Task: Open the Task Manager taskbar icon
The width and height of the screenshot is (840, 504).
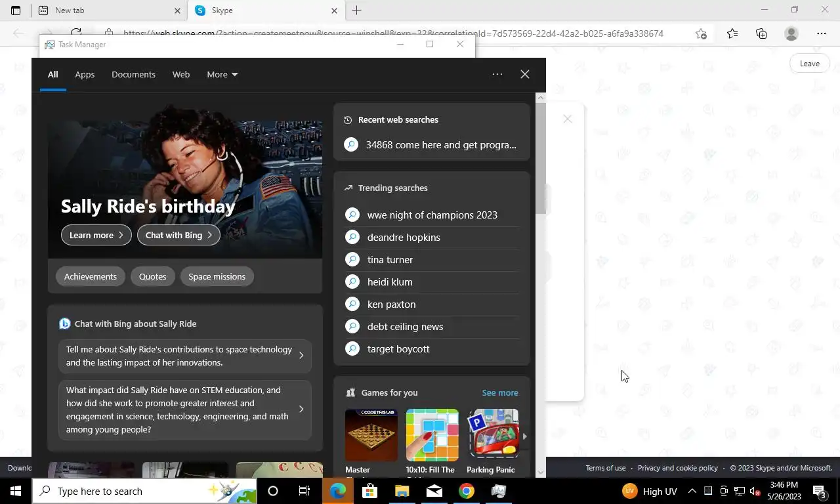Action: [499, 491]
